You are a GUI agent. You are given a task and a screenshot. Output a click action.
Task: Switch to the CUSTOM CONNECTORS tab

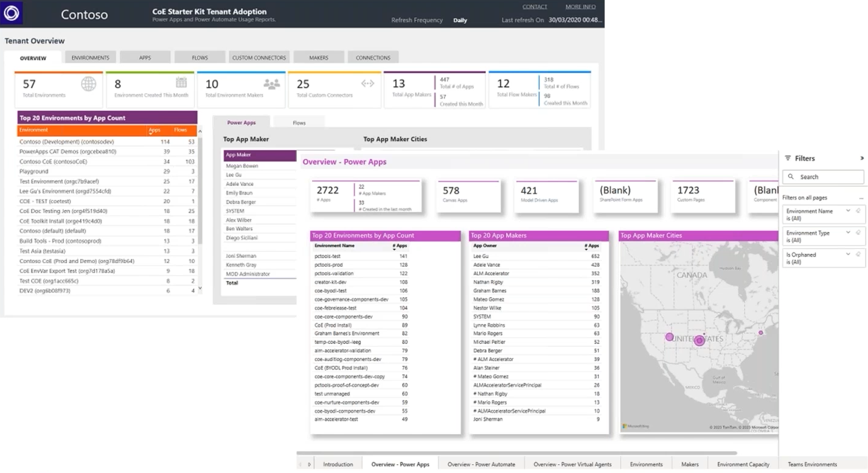(x=258, y=57)
